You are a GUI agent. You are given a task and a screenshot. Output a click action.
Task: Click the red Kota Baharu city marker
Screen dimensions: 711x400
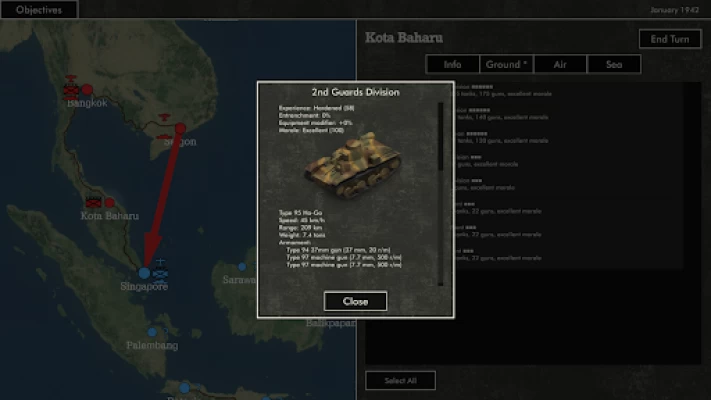(110, 202)
